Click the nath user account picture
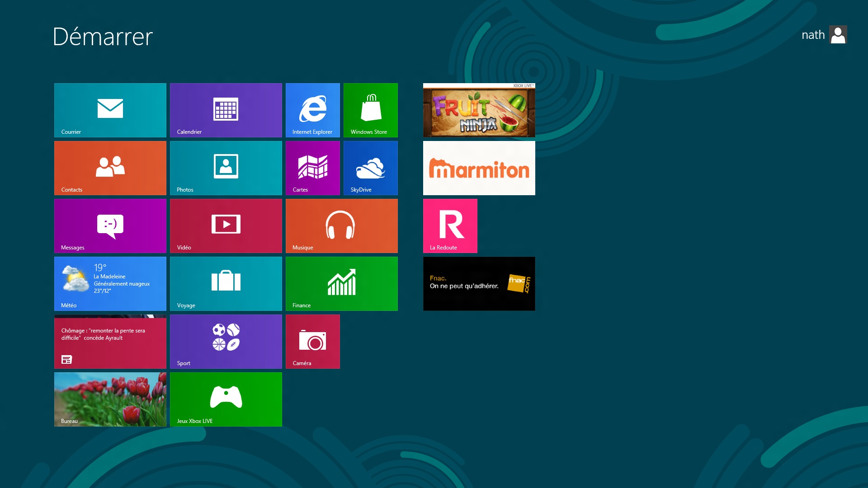Image resolution: width=868 pixels, height=488 pixels. point(838,34)
